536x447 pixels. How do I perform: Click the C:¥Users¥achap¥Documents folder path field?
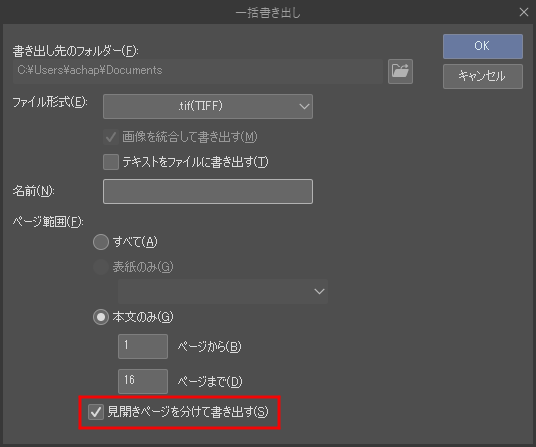point(198,71)
